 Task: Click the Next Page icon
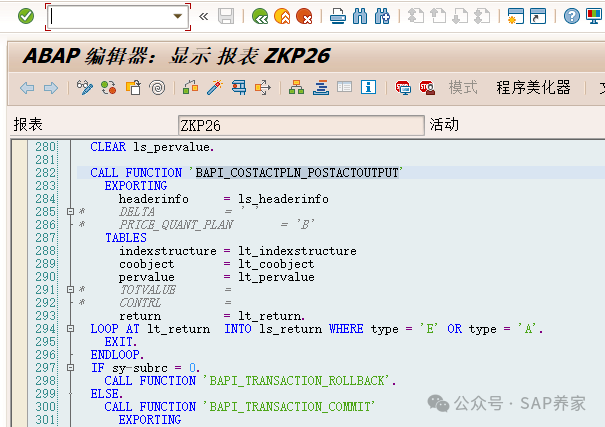(x=460, y=16)
